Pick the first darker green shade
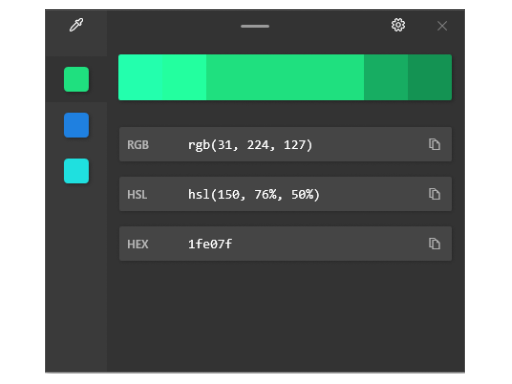 (x=386, y=77)
